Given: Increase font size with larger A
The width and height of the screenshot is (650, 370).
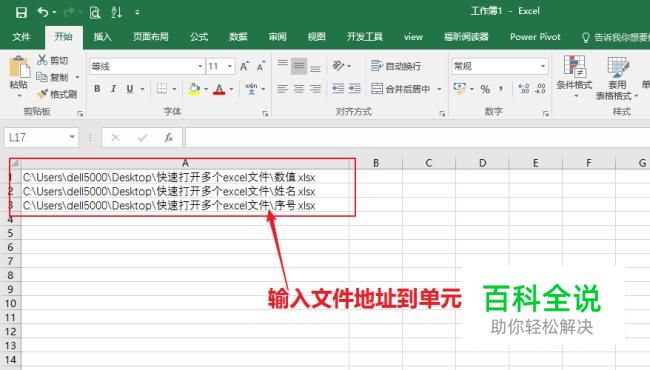Looking at the screenshot, I should [x=244, y=66].
